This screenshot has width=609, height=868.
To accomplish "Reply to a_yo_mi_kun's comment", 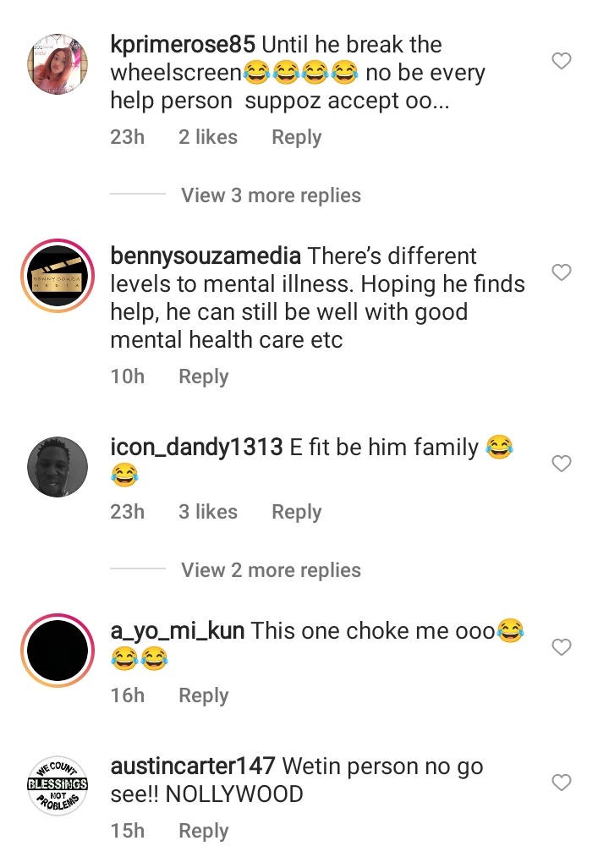I will point(203,695).
